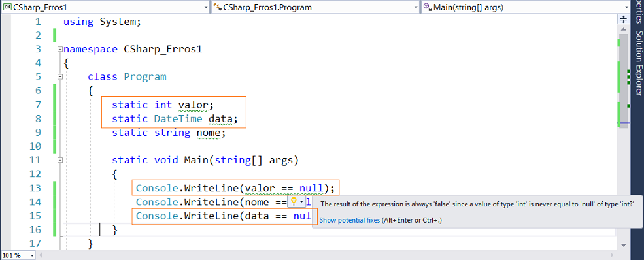This screenshot has width=644, height=260.
Task: Click the Show potential fixes link
Action: (x=350, y=220)
